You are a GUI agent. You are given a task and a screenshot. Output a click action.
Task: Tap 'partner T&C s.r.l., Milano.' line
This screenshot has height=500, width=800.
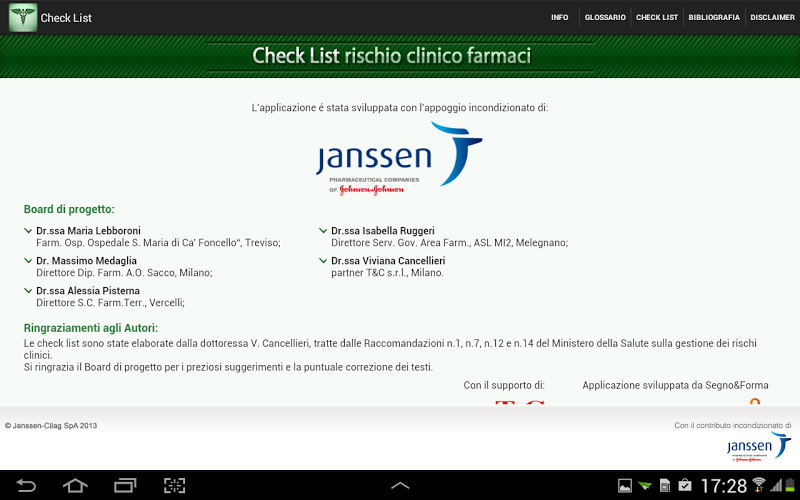(x=387, y=273)
